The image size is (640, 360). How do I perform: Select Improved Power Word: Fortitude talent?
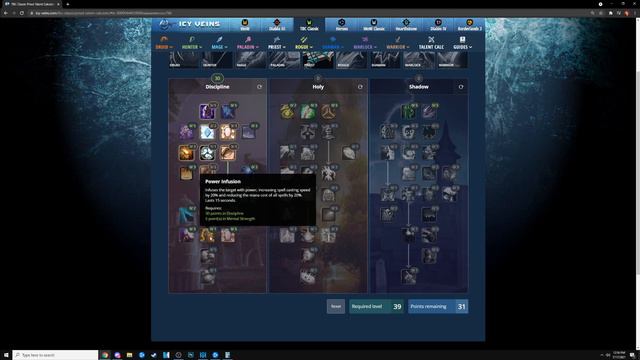click(207, 132)
